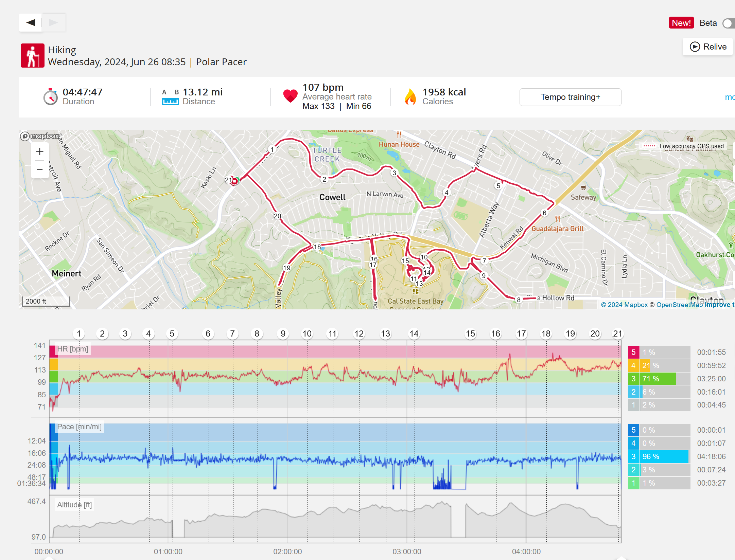Viewport: 735px width, 560px height.
Task: Click the duration stopwatch icon
Action: [x=51, y=97]
